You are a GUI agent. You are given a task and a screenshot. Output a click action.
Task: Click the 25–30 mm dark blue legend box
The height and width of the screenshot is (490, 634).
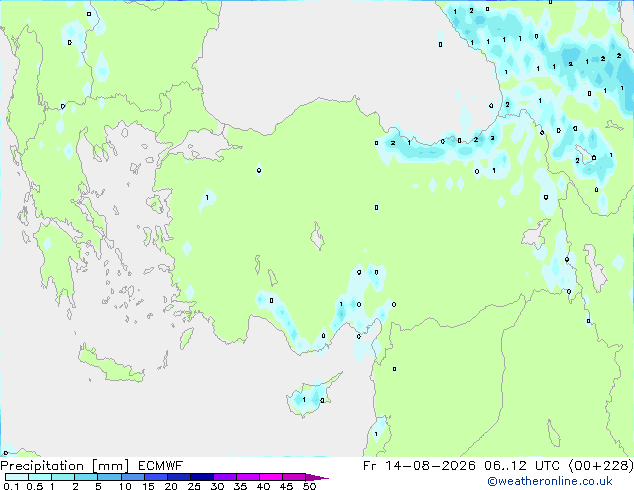(202, 477)
